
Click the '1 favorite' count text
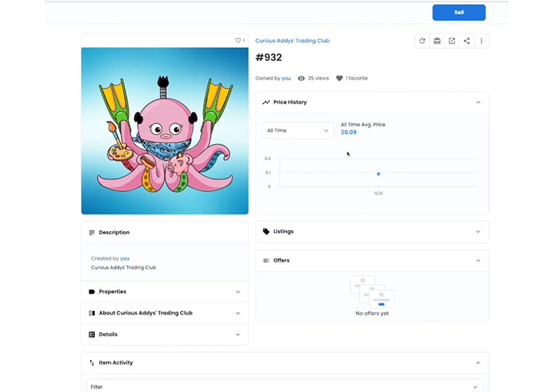coord(357,78)
